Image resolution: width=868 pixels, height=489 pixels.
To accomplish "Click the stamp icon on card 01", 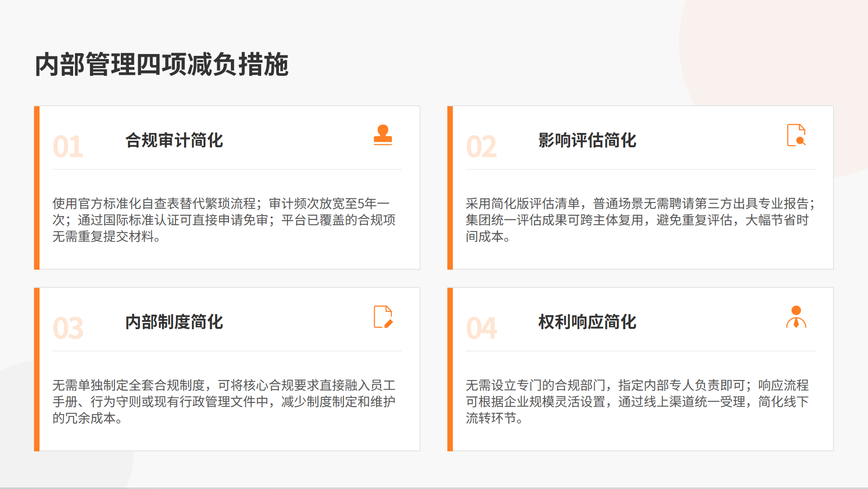I will click(x=382, y=135).
